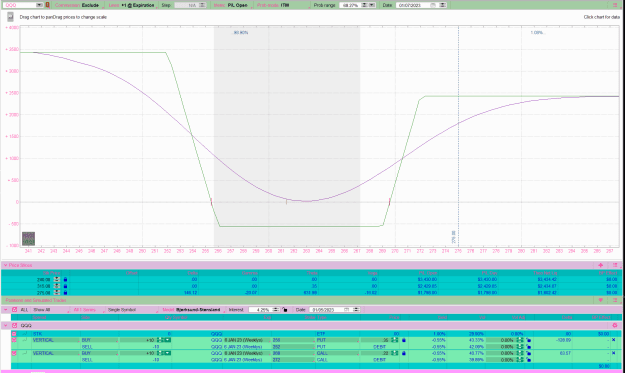Toggle checkbox on the PUT vertical row
Image resolution: width=625 pixels, height=373 pixels.
click(14, 340)
